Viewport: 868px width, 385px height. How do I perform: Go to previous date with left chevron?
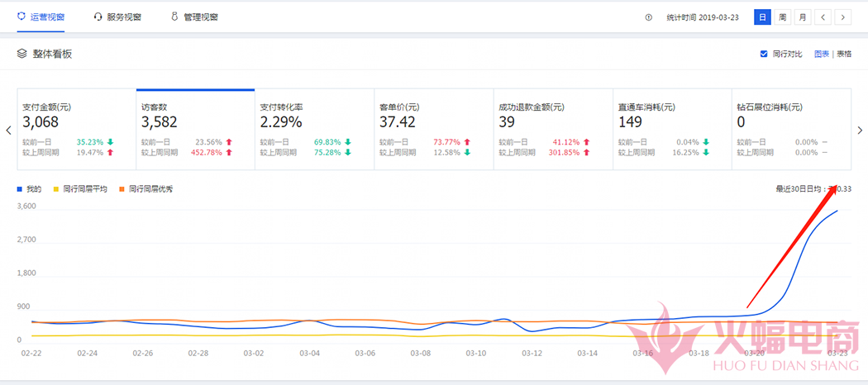coord(823,17)
